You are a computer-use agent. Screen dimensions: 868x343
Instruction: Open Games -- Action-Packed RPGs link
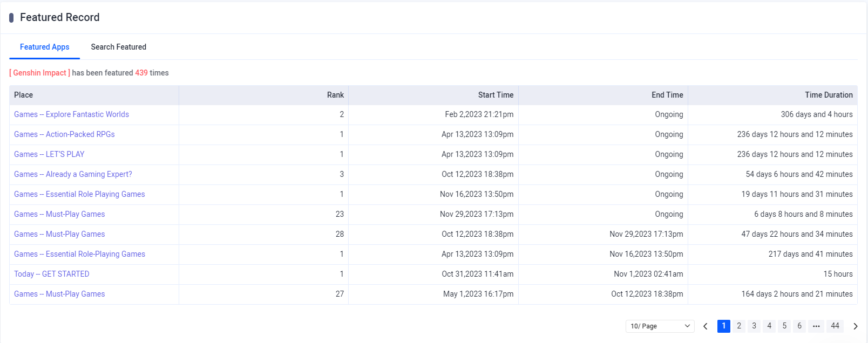click(x=64, y=134)
